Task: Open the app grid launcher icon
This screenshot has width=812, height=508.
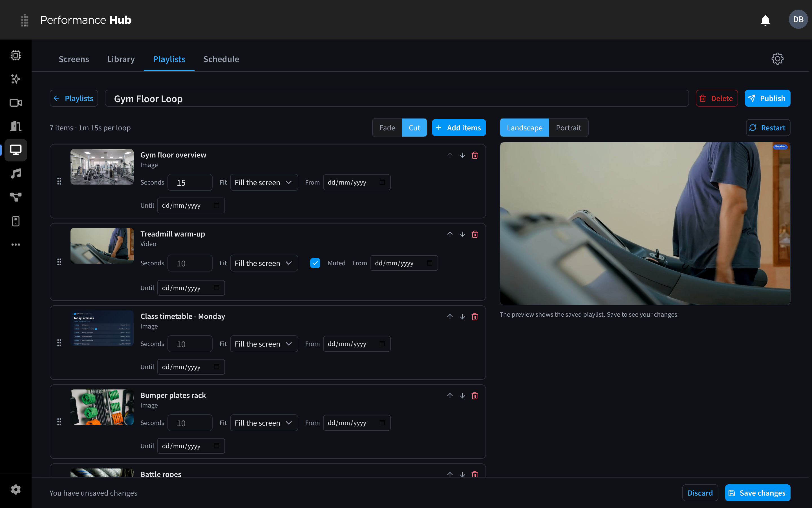Action: [x=25, y=20]
